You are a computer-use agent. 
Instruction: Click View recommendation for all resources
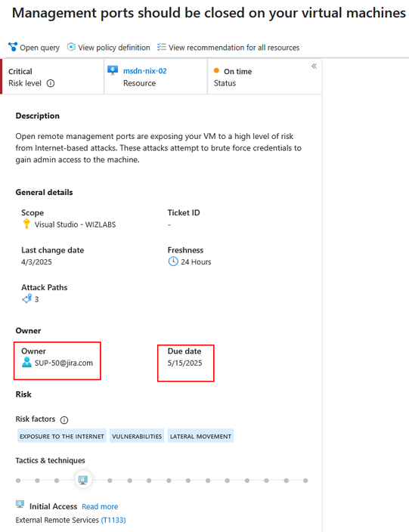tap(228, 47)
